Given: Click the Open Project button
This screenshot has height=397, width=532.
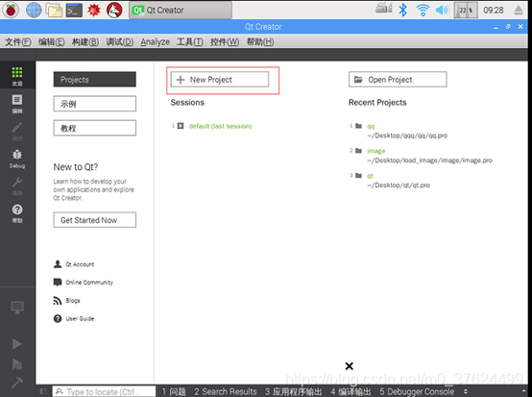Looking at the screenshot, I should 398,80.
